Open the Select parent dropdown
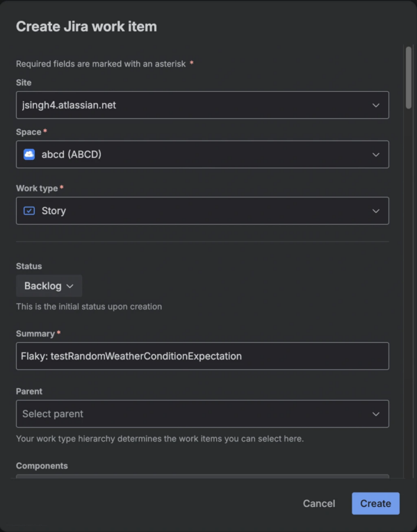Screen dimensions: 417x532 coord(202,414)
